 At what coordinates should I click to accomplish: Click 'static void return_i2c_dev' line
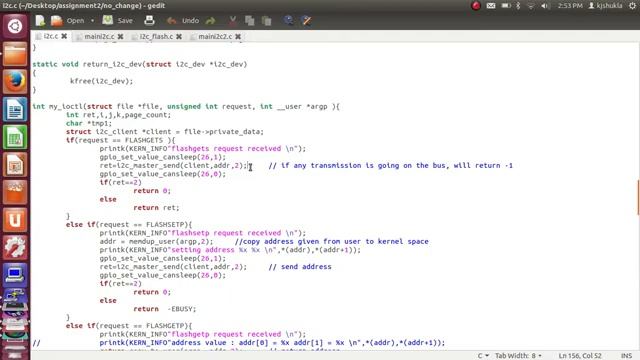140,64
